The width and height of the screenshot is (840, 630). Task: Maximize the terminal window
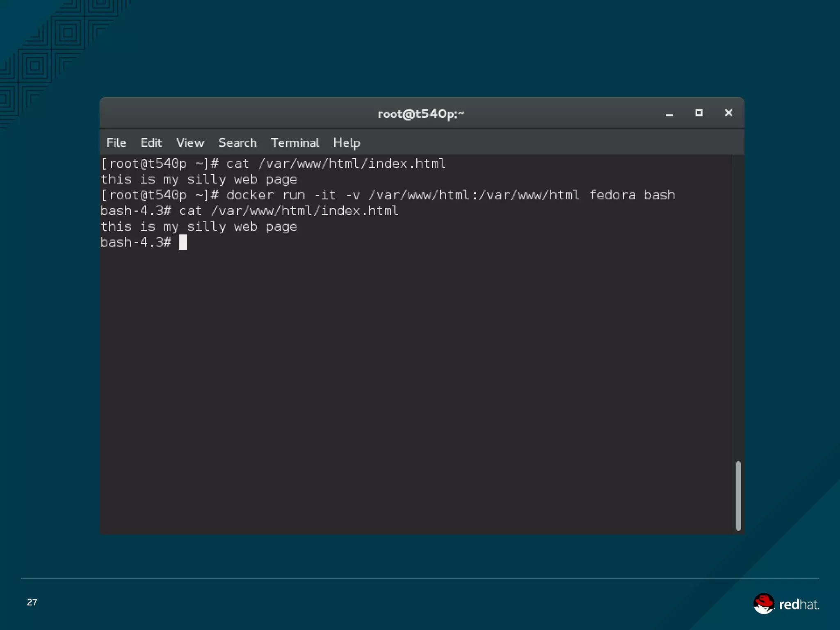click(x=699, y=113)
